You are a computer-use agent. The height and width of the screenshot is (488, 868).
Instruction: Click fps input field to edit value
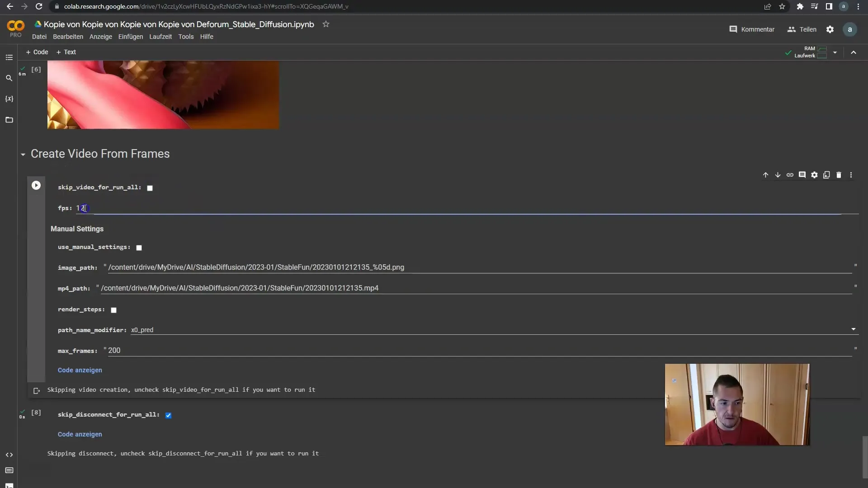pyautogui.click(x=84, y=208)
